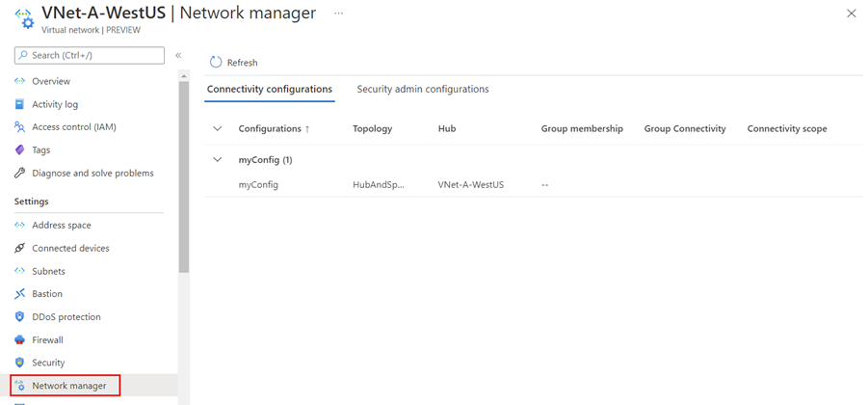Click the VNet-A-WestUS hub cell
868x405 pixels.
pyautogui.click(x=470, y=185)
